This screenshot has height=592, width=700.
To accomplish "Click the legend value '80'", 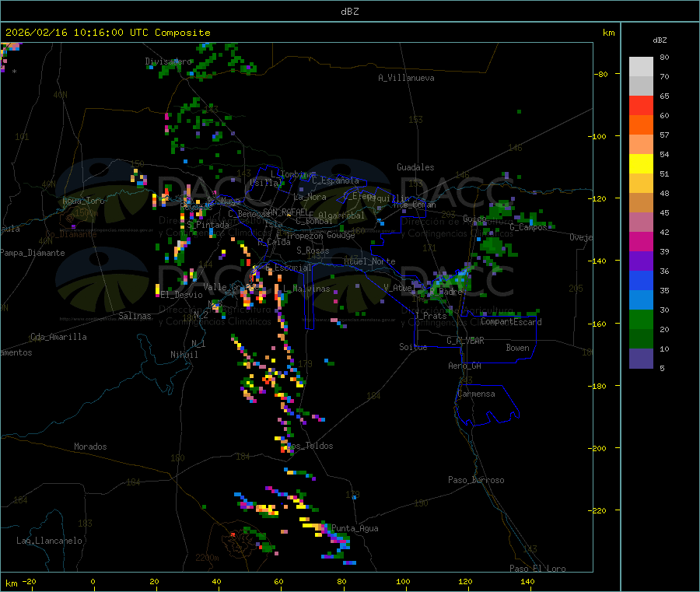I will pyautogui.click(x=664, y=57).
